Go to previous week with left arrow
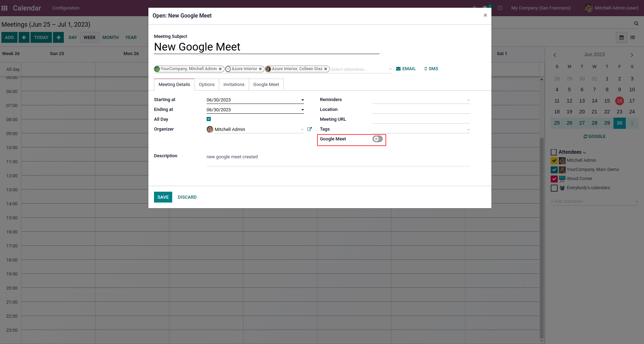Viewport: 644px width, 344px height. point(24,38)
